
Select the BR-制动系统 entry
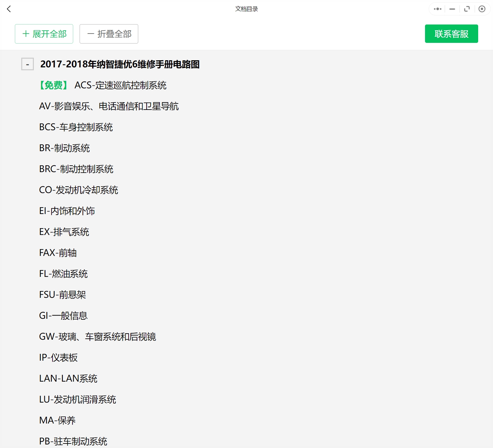point(64,148)
